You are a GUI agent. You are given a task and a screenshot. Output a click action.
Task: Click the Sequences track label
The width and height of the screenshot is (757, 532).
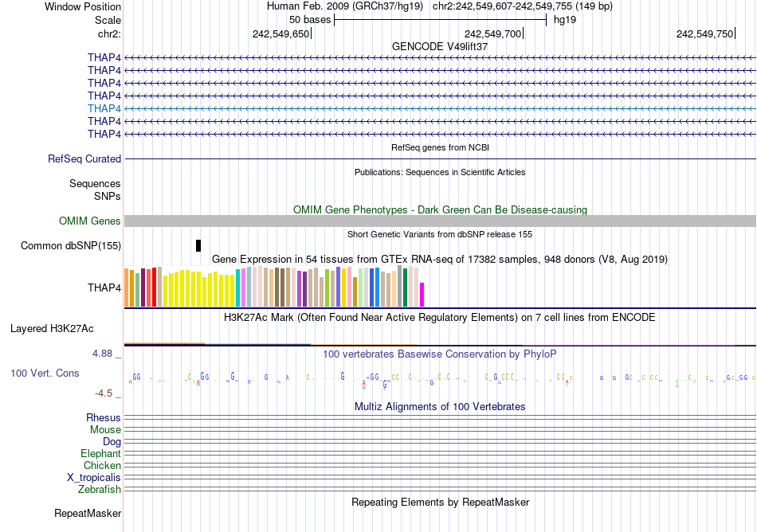click(x=95, y=183)
